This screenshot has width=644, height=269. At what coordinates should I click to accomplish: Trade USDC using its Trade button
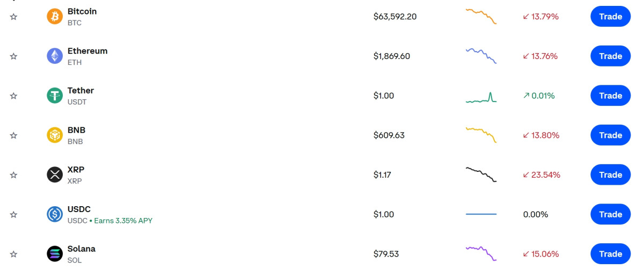click(x=610, y=214)
